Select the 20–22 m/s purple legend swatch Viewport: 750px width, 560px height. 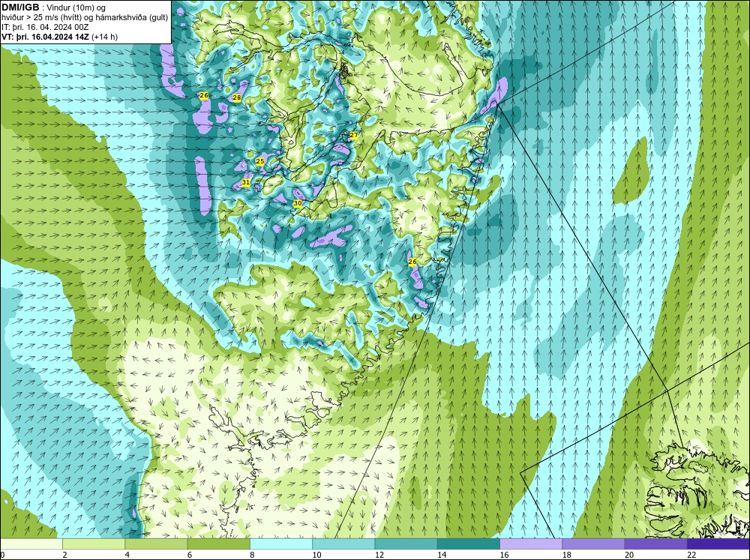[x=656, y=544]
